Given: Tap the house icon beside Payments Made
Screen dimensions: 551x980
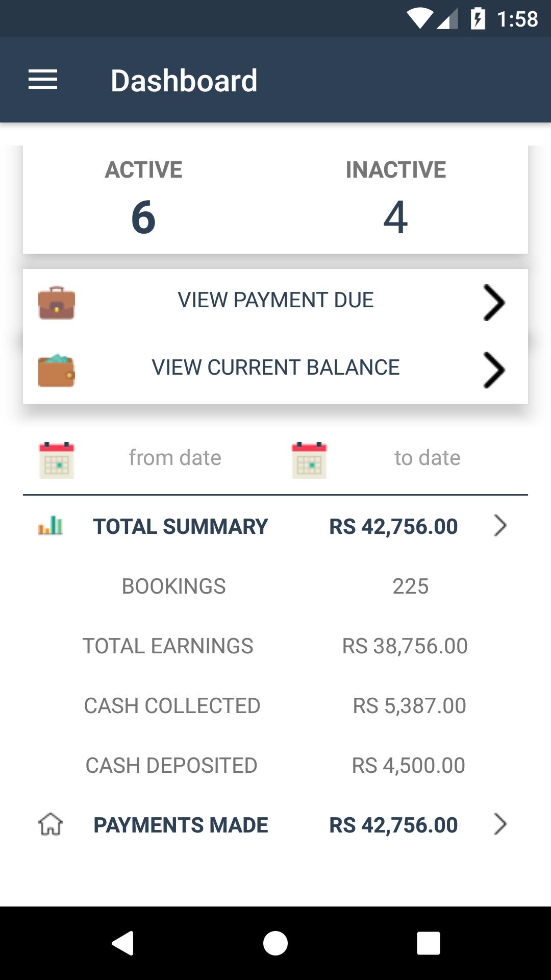Looking at the screenshot, I should (x=51, y=824).
